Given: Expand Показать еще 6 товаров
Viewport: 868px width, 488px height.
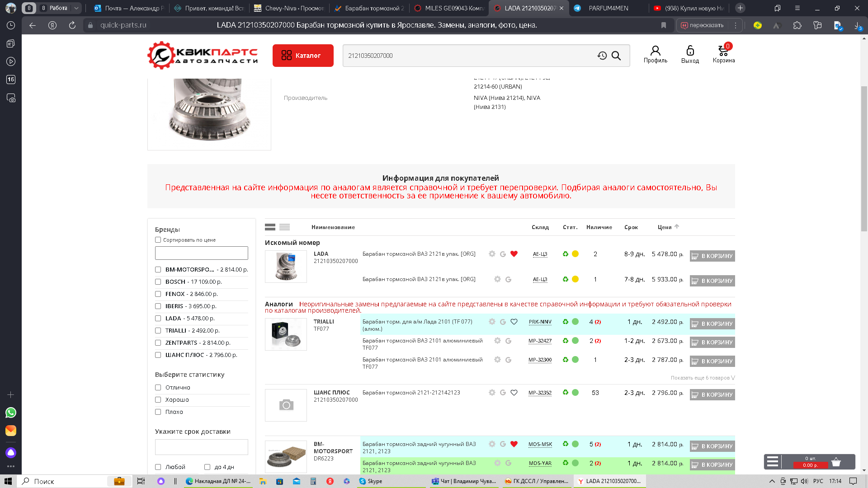Looking at the screenshot, I should [703, 378].
